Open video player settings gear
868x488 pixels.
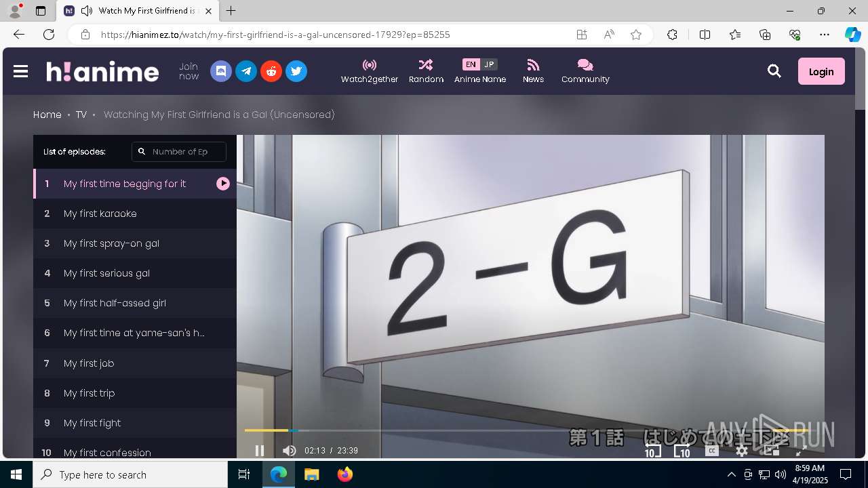point(742,451)
